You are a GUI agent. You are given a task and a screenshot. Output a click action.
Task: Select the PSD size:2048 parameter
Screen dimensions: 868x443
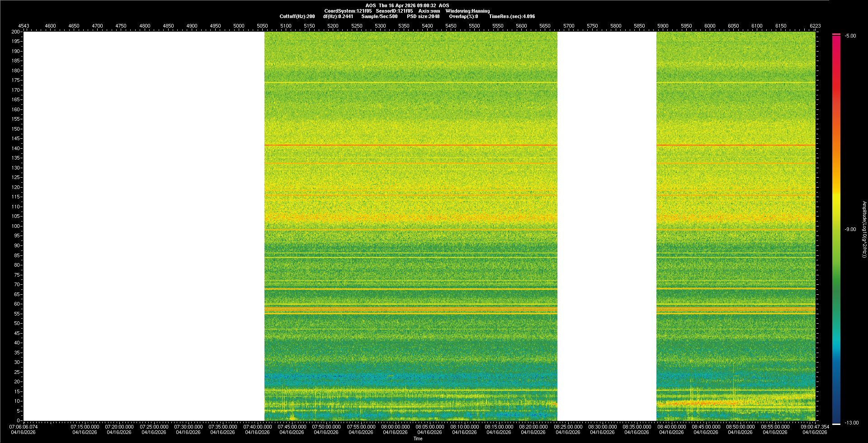(423, 16)
